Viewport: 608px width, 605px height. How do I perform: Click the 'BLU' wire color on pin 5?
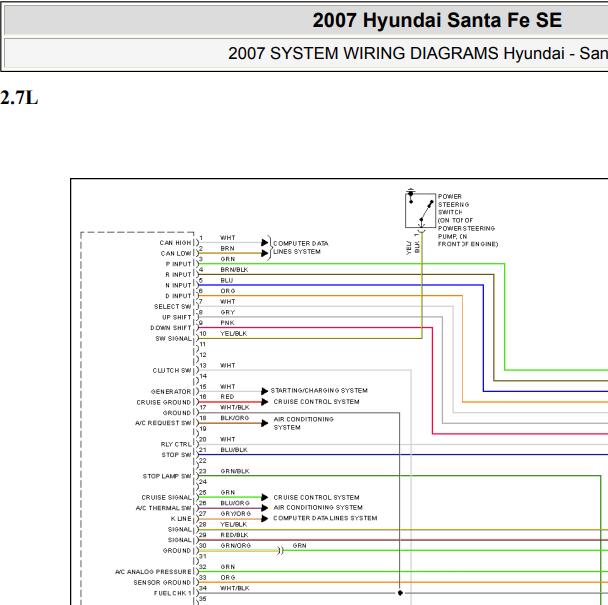227,280
